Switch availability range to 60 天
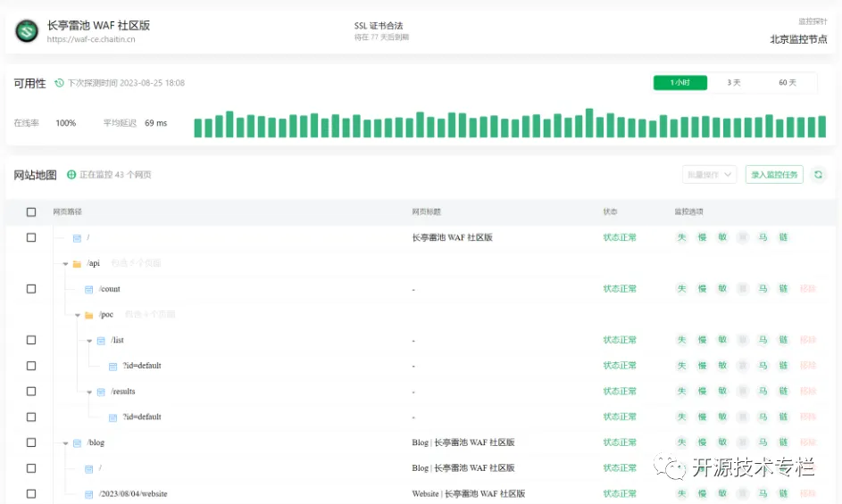The image size is (842, 504). pos(787,82)
